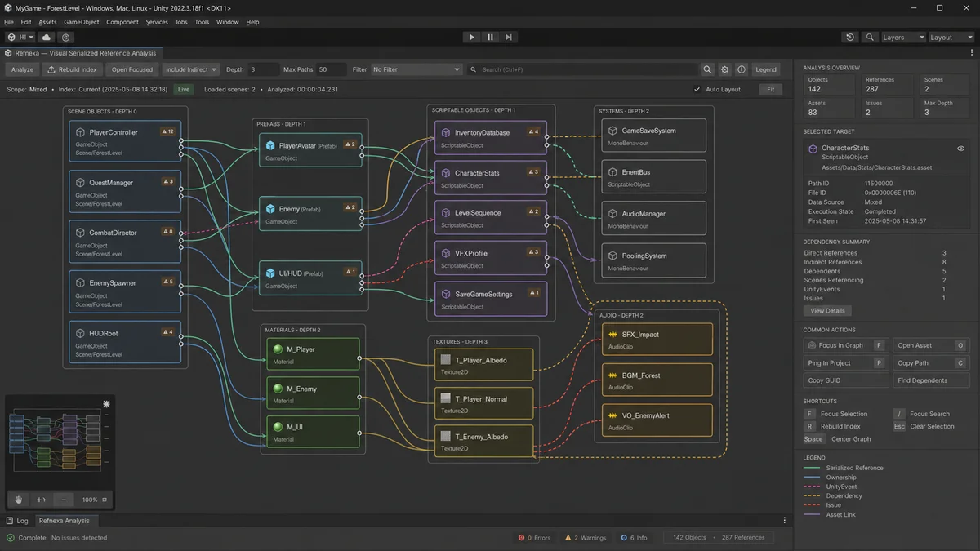Viewport: 980px width, 551px height.
Task: Click Focus In Graph action
Action: point(845,345)
